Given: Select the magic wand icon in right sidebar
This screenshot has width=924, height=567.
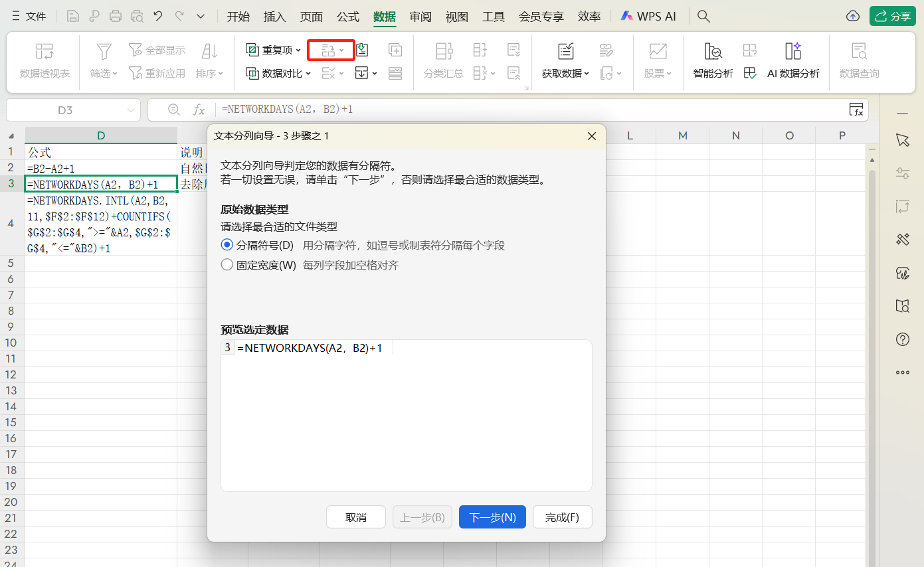Looking at the screenshot, I should coord(902,239).
